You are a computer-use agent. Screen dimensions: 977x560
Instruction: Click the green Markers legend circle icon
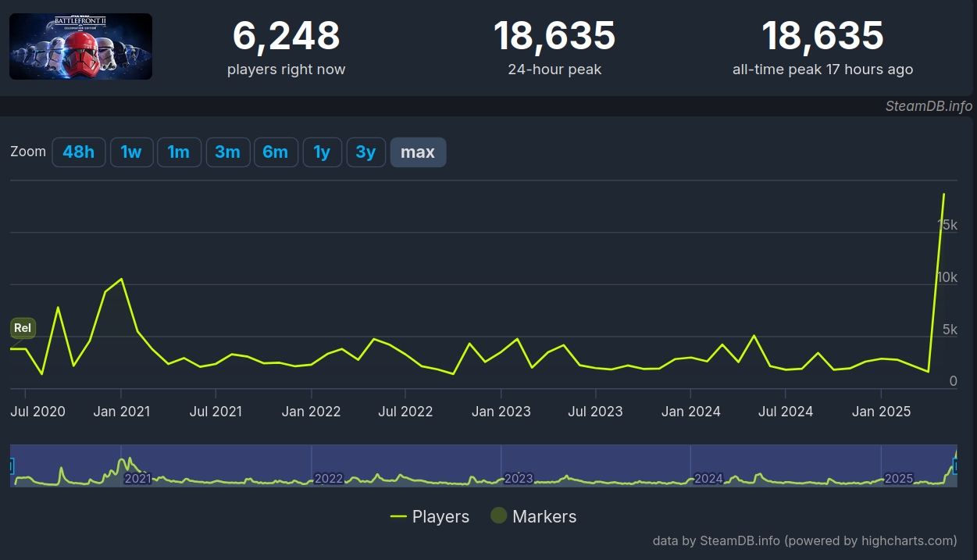[x=498, y=515]
